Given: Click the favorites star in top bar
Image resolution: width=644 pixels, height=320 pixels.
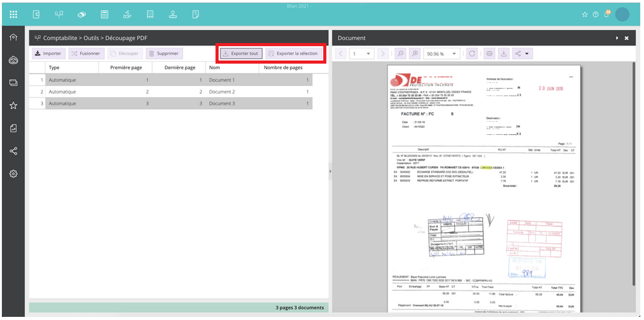Looking at the screenshot, I should (585, 14).
